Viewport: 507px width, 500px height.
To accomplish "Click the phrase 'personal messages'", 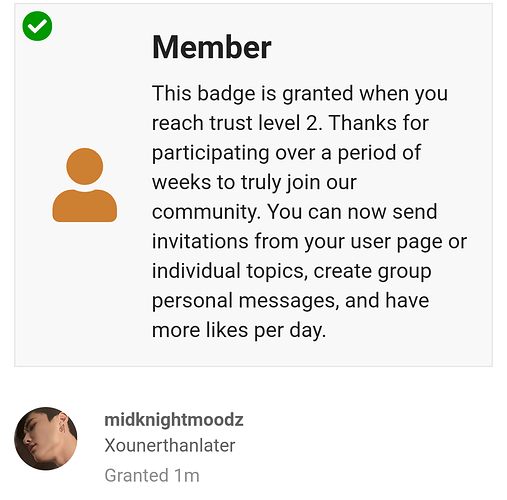I will click(245, 301).
